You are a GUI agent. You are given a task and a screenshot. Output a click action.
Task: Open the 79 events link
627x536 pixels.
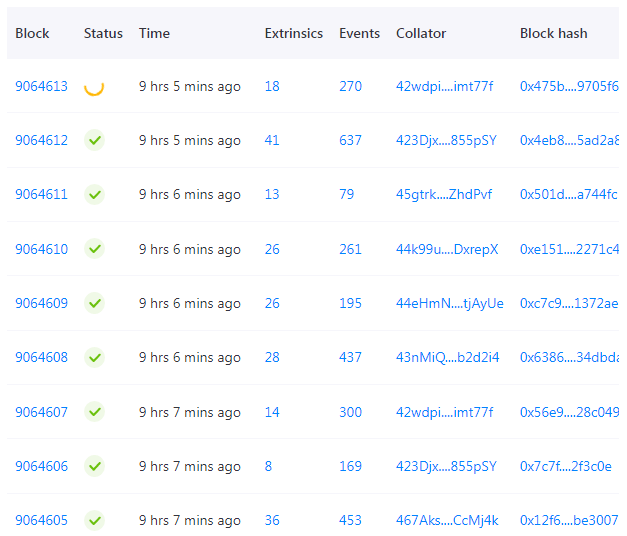click(347, 194)
